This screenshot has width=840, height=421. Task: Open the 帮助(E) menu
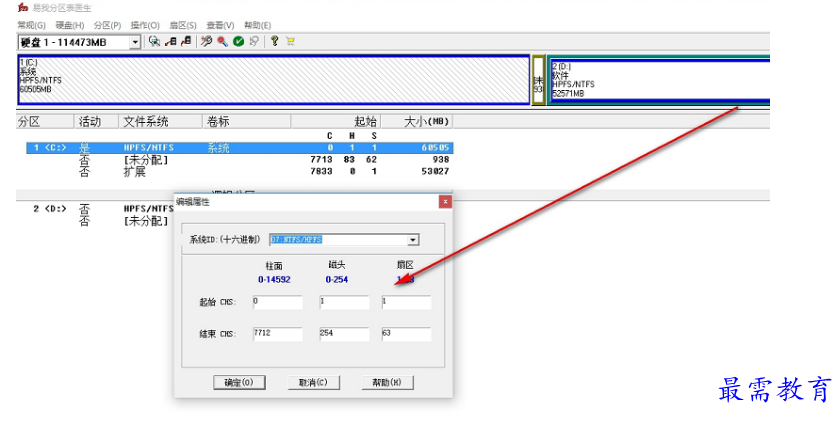click(x=258, y=25)
